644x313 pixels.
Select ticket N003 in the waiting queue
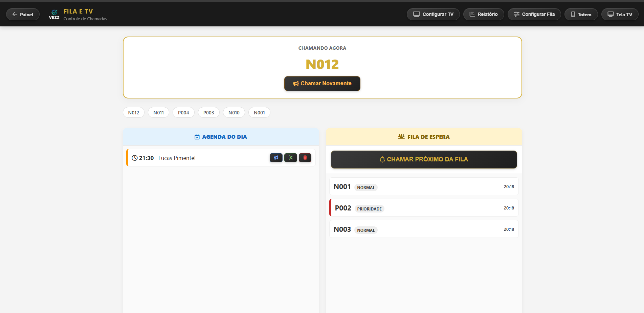tap(424, 229)
